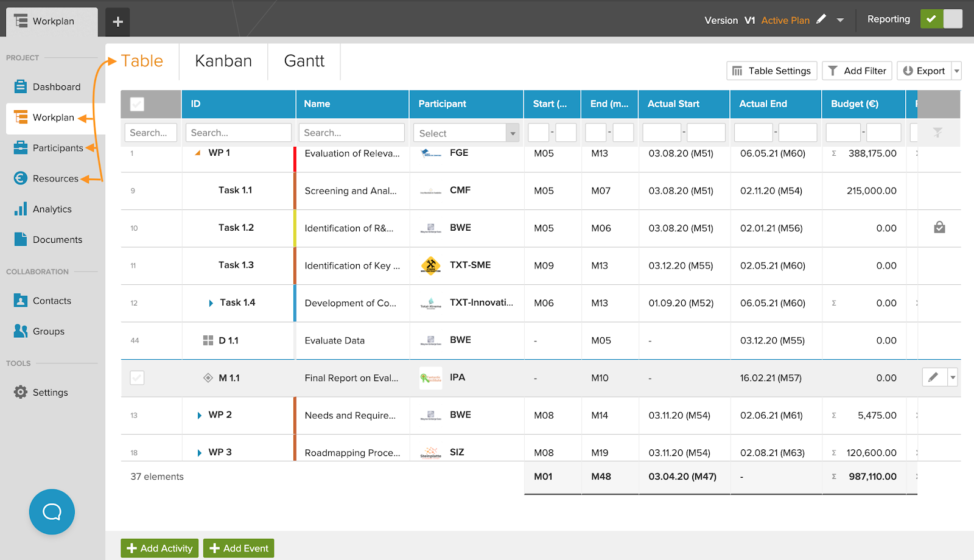Click the '987,110.00' total budget

[x=872, y=477]
